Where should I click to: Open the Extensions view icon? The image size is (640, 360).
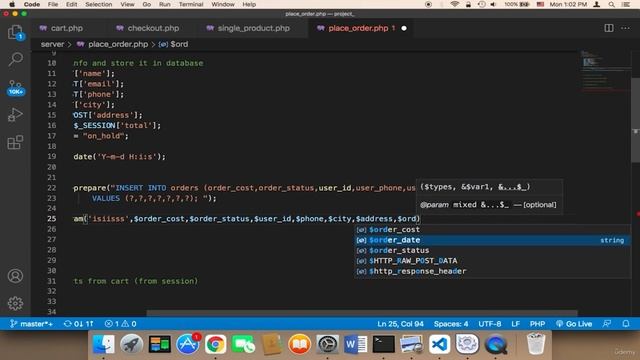[15, 142]
